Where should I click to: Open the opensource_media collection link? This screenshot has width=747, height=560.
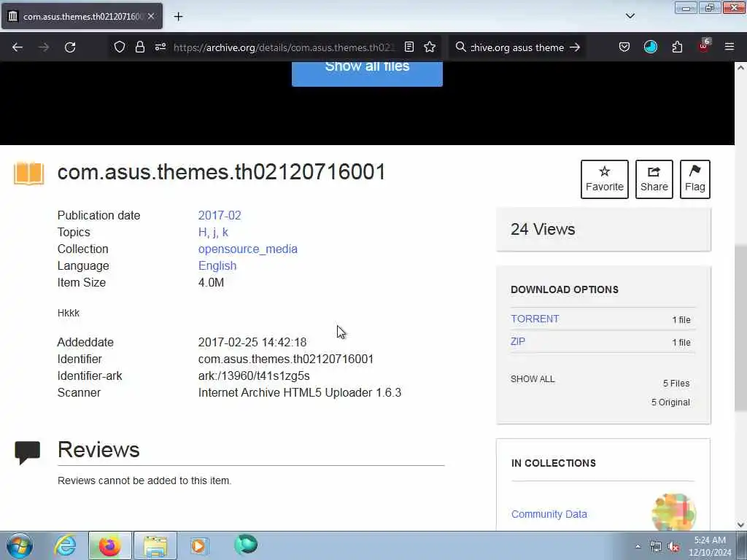click(x=248, y=249)
